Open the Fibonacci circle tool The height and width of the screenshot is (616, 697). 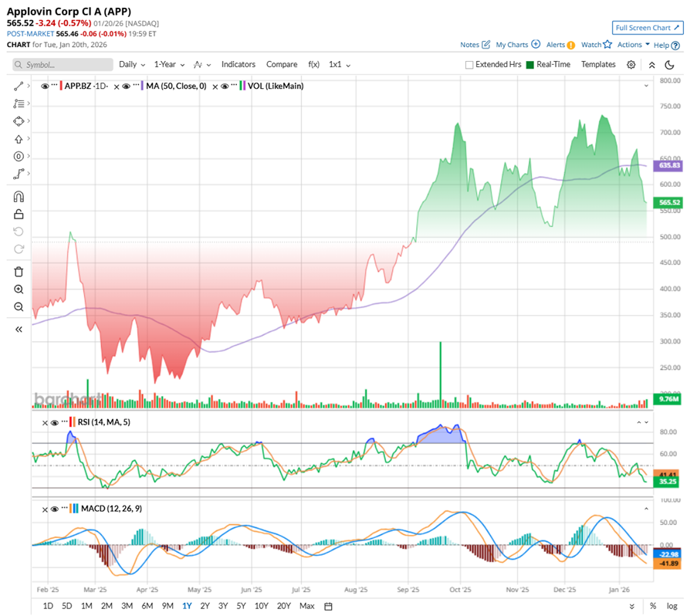[19, 157]
